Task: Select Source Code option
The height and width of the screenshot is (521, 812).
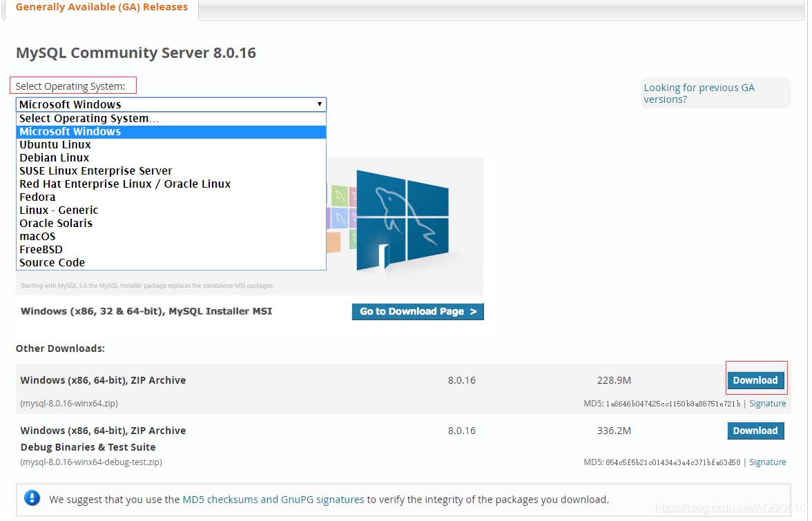Action: (171, 263)
